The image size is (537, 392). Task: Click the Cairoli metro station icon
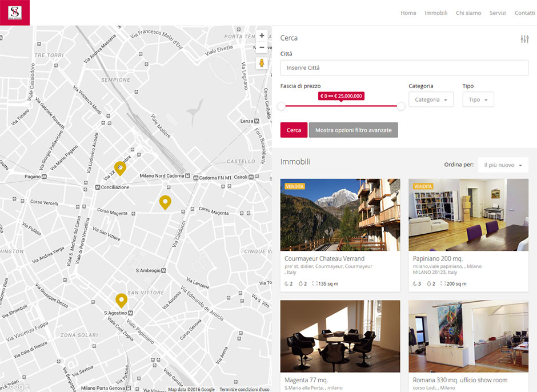251,177
